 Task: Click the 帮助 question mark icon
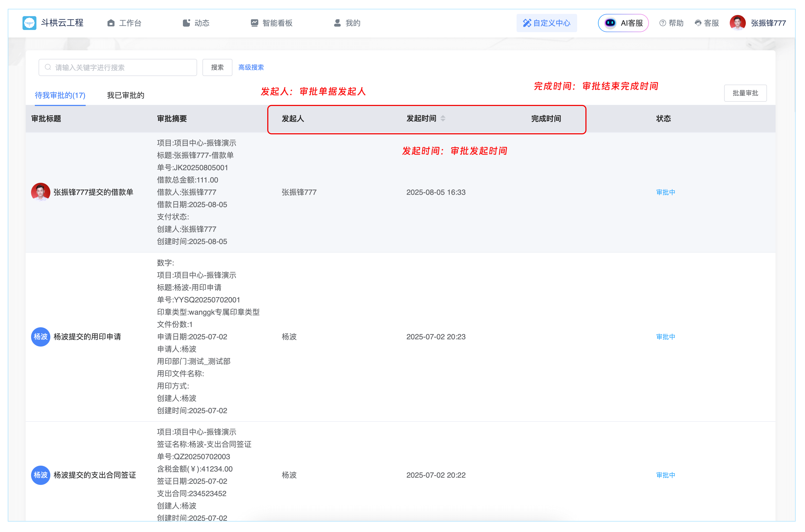click(663, 23)
